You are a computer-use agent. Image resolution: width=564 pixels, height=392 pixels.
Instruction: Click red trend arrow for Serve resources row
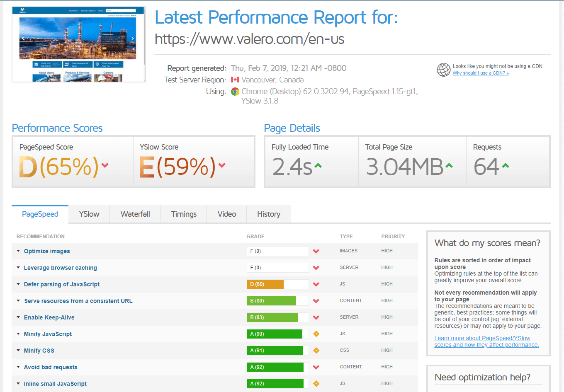pyautogui.click(x=316, y=301)
